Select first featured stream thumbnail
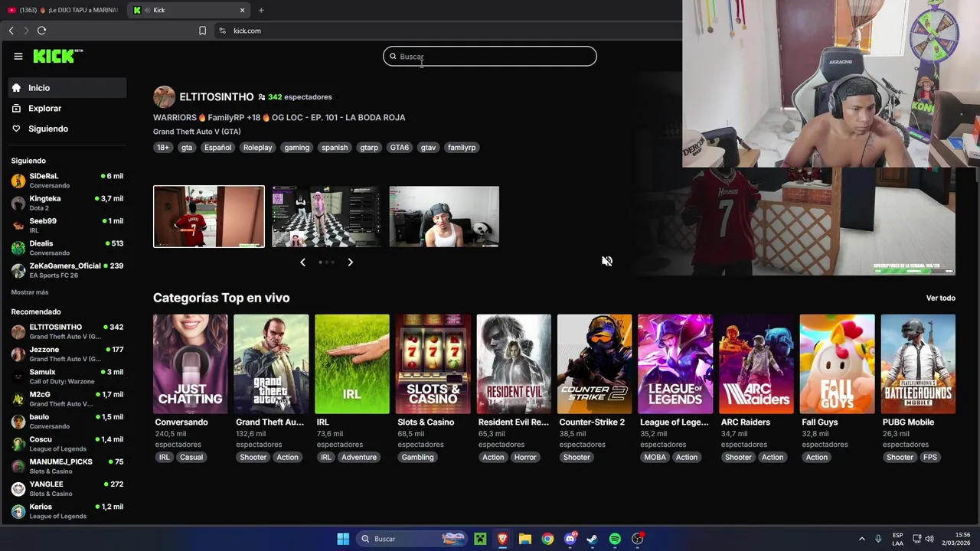This screenshot has width=980, height=551. [x=209, y=217]
